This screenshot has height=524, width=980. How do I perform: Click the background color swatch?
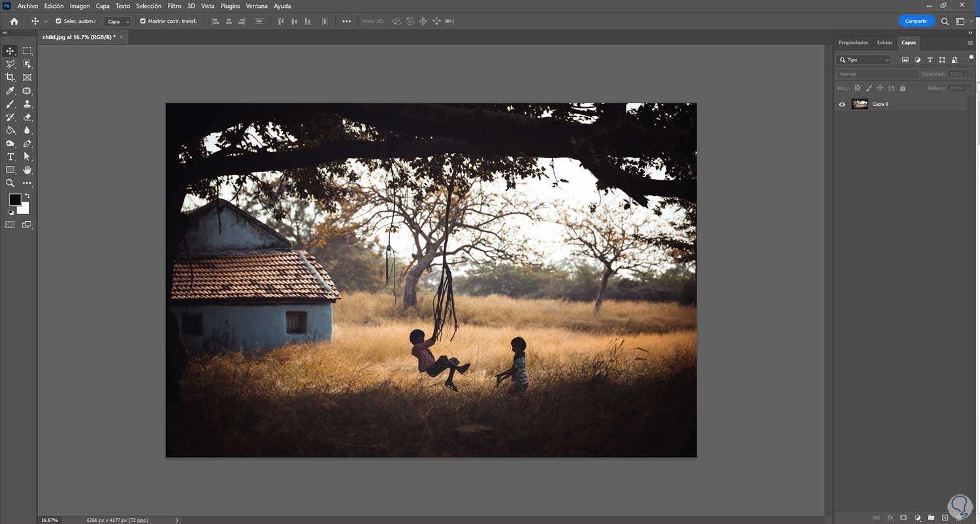24,209
